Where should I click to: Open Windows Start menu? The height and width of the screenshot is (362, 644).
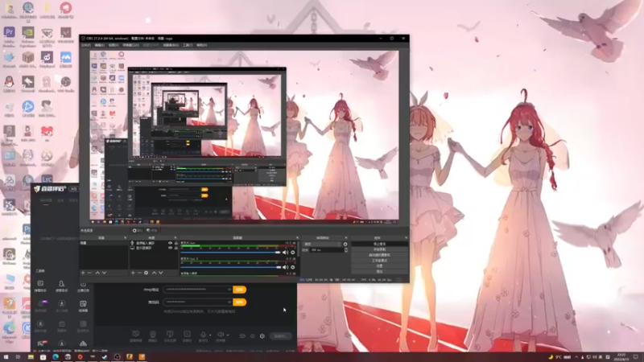click(x=6, y=357)
